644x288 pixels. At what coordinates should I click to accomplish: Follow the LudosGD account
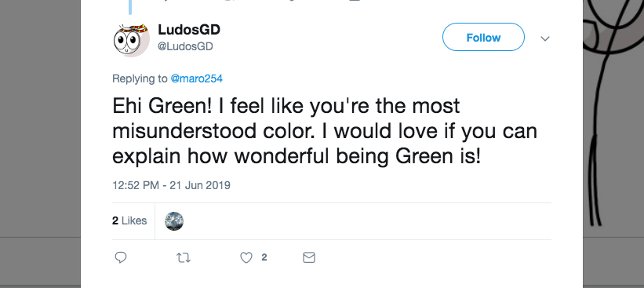[x=483, y=38]
